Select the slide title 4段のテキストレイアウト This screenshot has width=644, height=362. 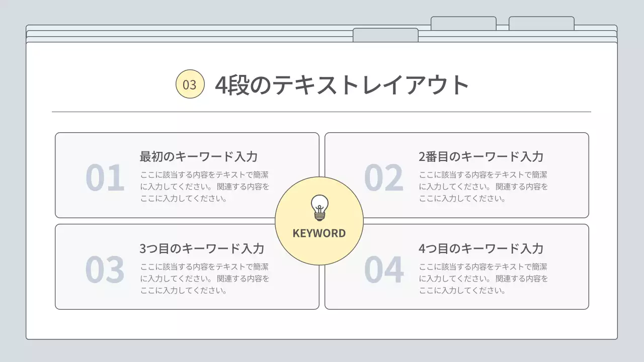(341, 84)
